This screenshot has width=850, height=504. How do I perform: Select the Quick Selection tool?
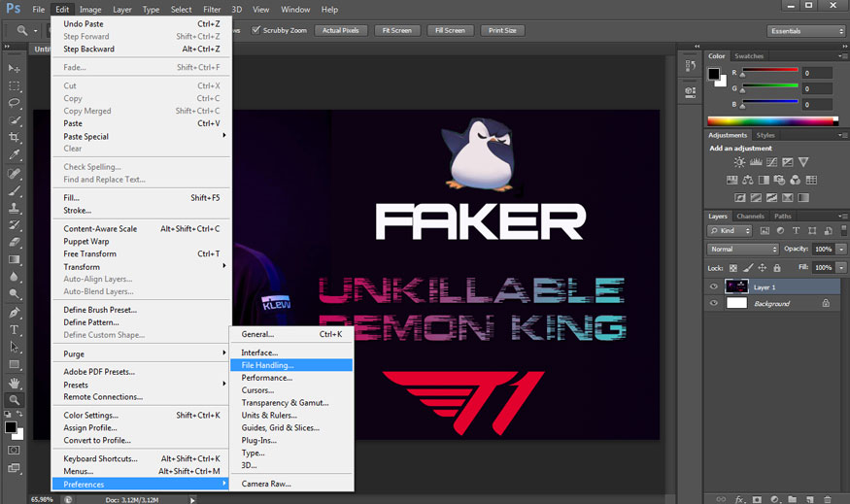click(x=15, y=120)
